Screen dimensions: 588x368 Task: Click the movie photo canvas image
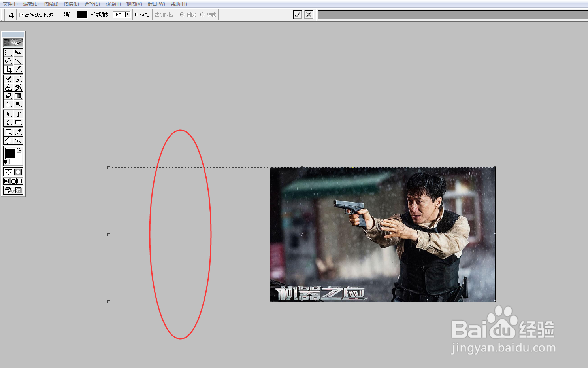click(x=383, y=235)
